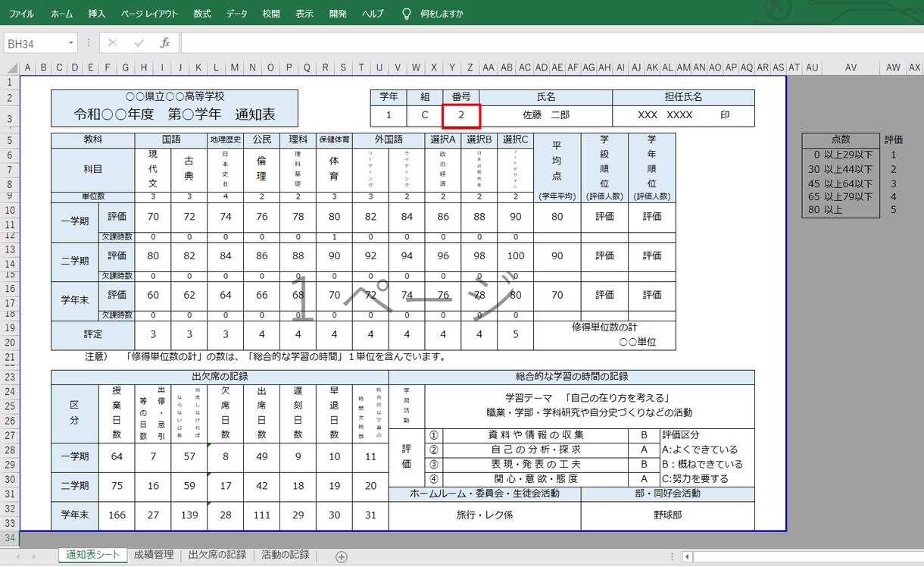Click the 一学期 平均点 cell showing 80
Viewport: 924px width, 567px height.
557,216
